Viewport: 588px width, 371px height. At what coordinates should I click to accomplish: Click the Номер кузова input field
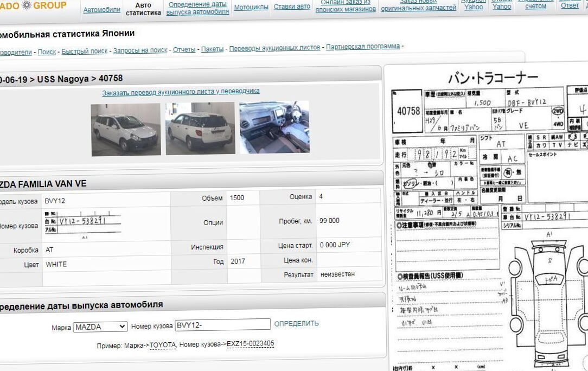(222, 325)
